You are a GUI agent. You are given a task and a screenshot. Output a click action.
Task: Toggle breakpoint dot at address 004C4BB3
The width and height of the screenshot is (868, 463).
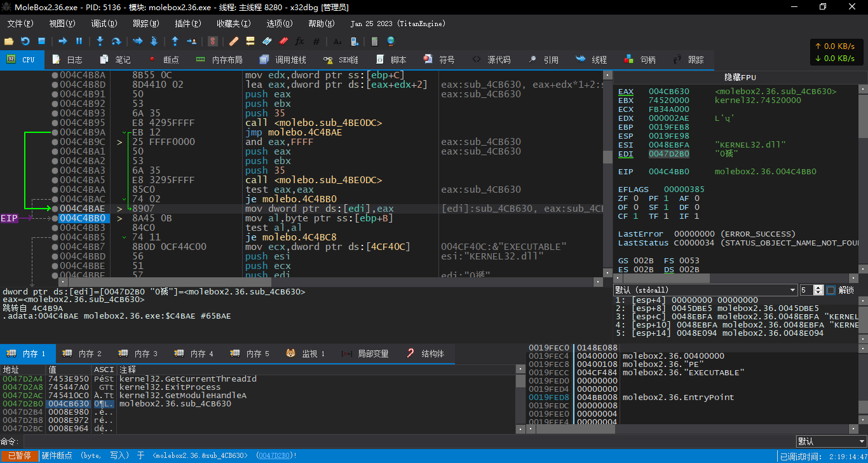tap(55, 228)
